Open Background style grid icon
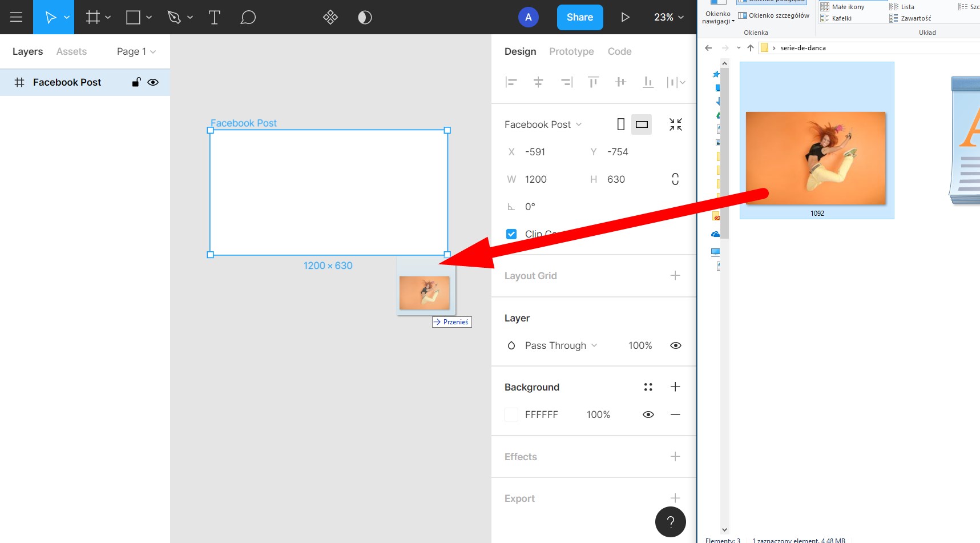Viewport: 980px width, 543px height. pyautogui.click(x=648, y=387)
